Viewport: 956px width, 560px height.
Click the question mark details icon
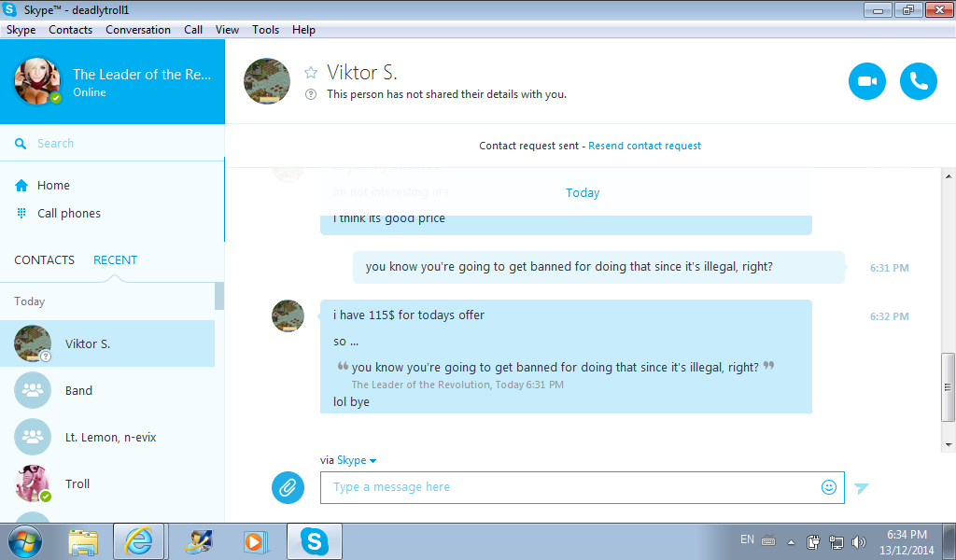[311, 94]
